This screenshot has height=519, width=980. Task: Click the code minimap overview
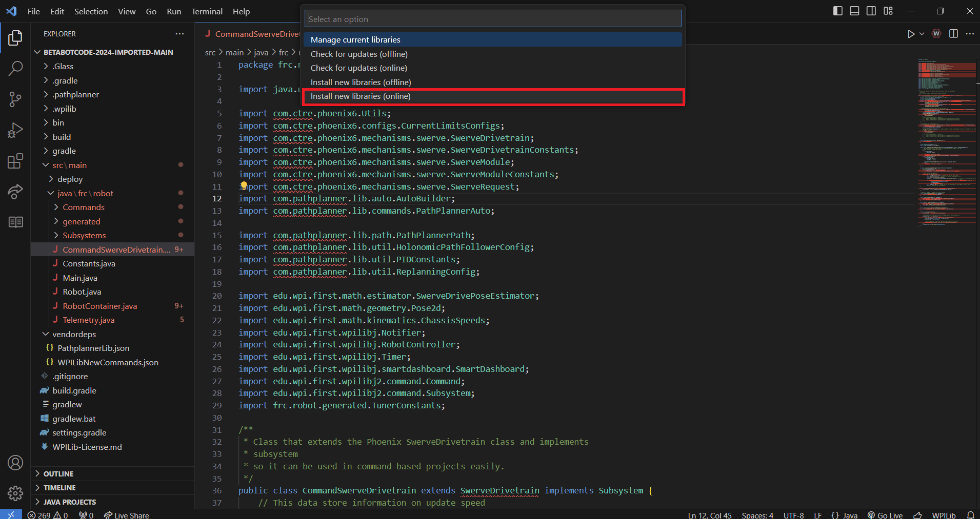click(x=947, y=143)
